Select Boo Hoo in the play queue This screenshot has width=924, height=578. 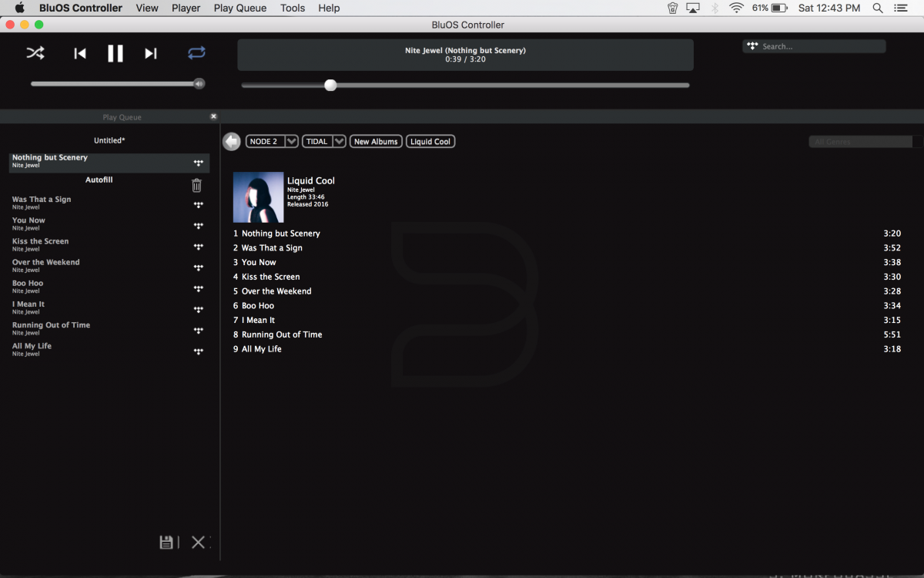coord(109,287)
